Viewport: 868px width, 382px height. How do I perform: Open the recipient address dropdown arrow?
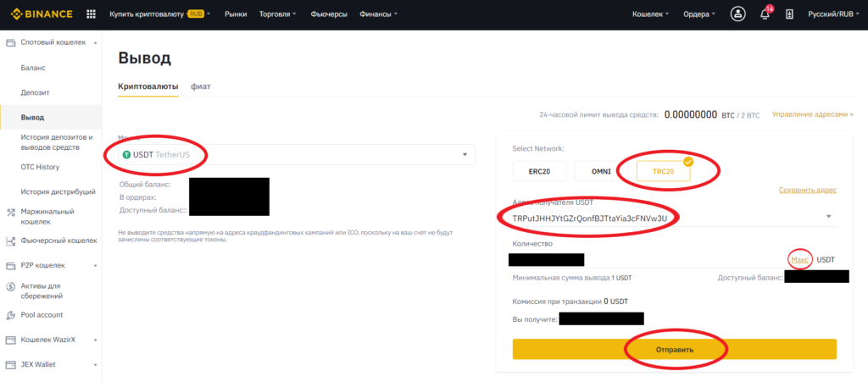(829, 217)
